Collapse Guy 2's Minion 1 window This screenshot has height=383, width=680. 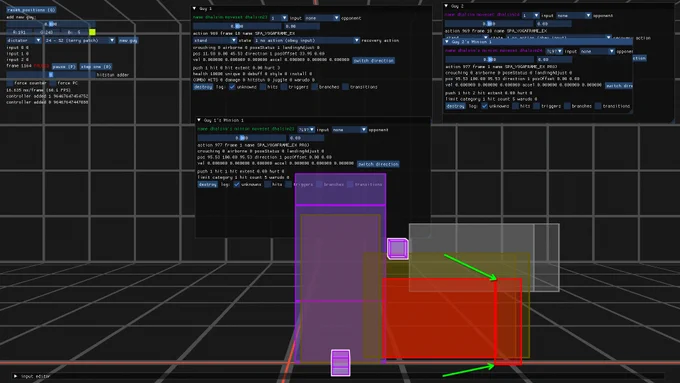pyautogui.click(x=447, y=42)
